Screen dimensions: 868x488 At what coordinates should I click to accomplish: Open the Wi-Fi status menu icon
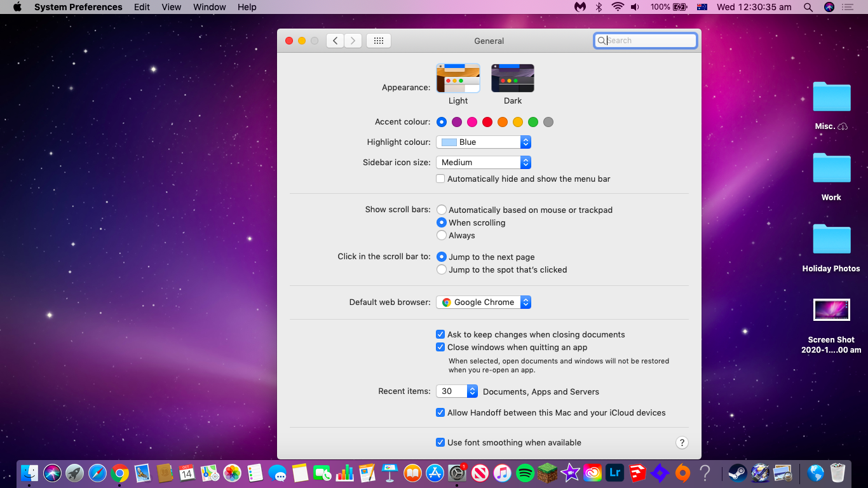[617, 7]
